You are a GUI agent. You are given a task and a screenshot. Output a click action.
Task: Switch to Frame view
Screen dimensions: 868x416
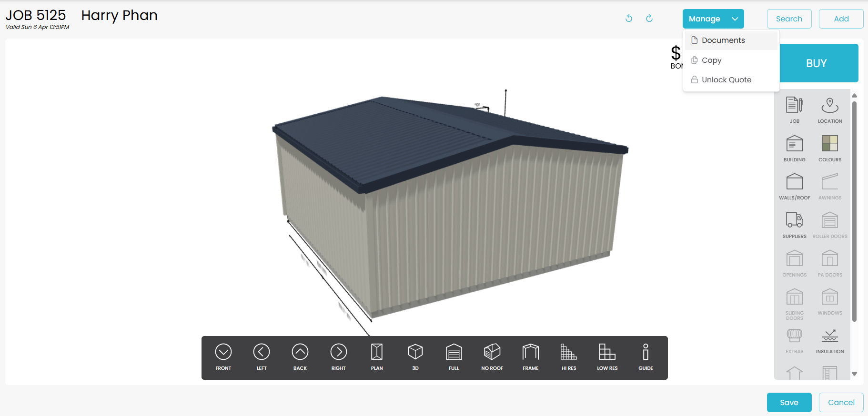(x=530, y=357)
